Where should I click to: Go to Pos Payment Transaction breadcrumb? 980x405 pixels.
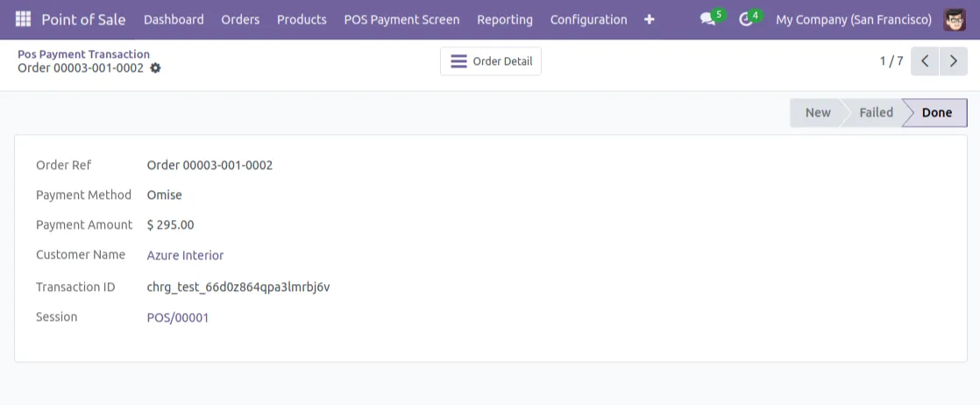(x=84, y=54)
